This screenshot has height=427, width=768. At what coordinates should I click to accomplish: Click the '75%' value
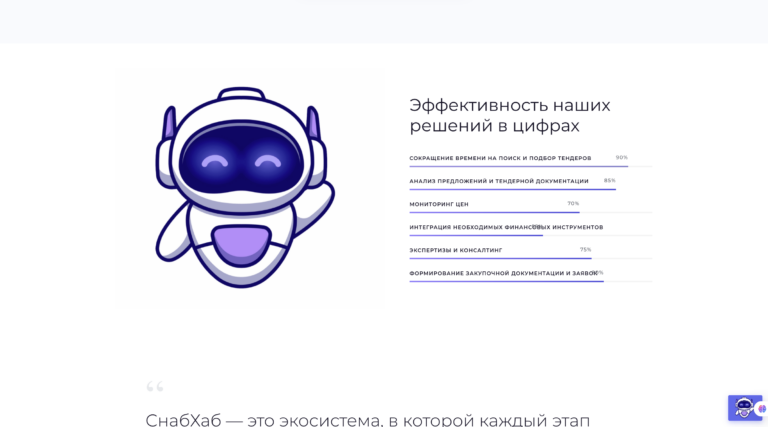pos(585,250)
